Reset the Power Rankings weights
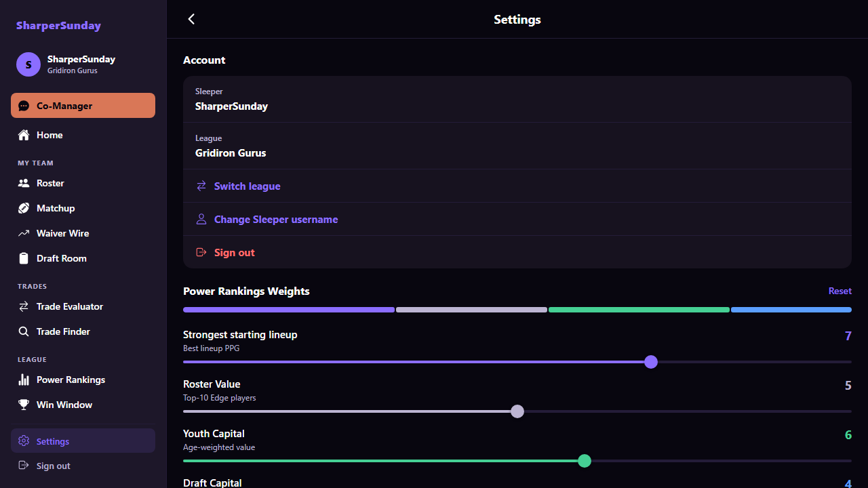The height and width of the screenshot is (488, 868). click(x=840, y=291)
